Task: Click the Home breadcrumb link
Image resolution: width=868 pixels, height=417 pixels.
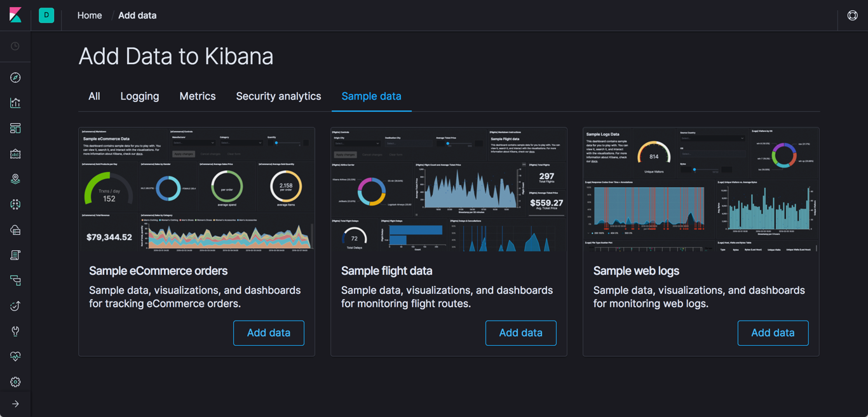Action: [x=89, y=15]
